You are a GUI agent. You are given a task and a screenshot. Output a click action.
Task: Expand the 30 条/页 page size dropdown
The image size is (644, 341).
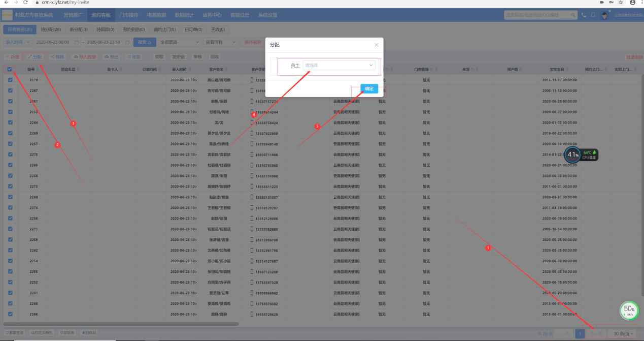pos(623,334)
